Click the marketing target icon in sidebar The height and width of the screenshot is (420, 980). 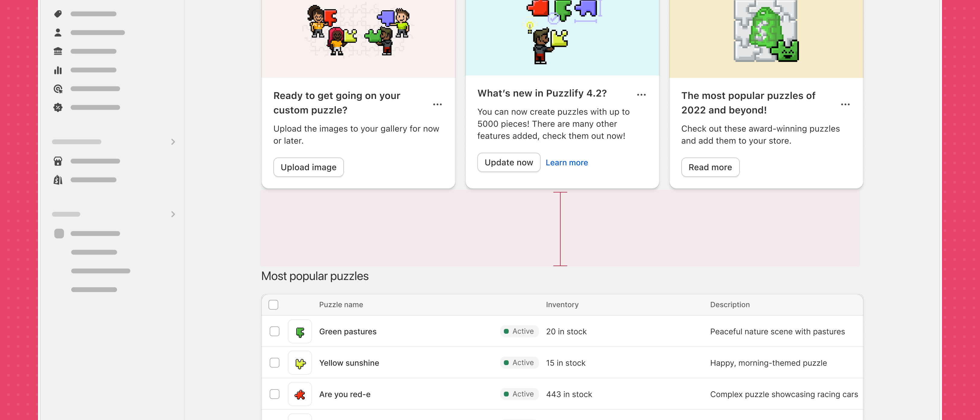click(x=58, y=89)
